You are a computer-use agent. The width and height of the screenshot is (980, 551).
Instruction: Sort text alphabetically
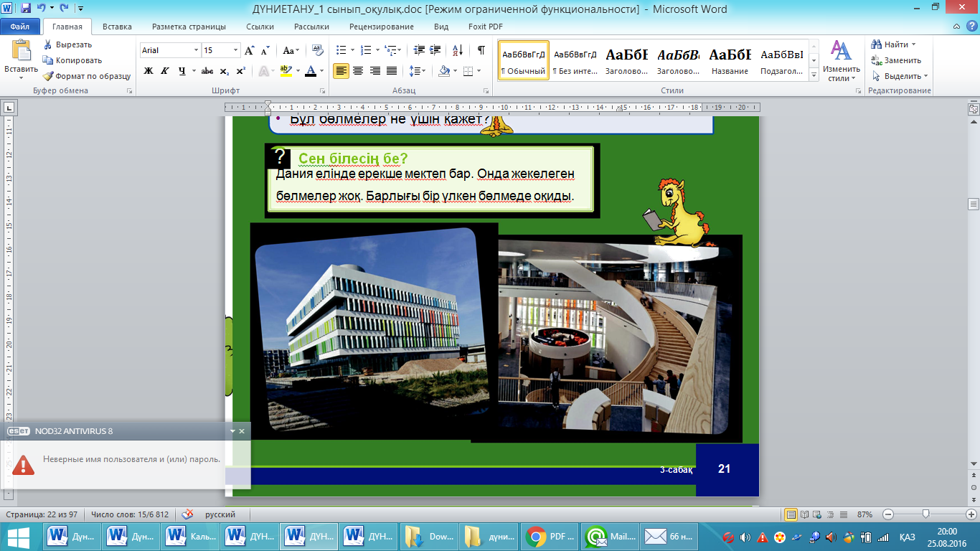[458, 50]
